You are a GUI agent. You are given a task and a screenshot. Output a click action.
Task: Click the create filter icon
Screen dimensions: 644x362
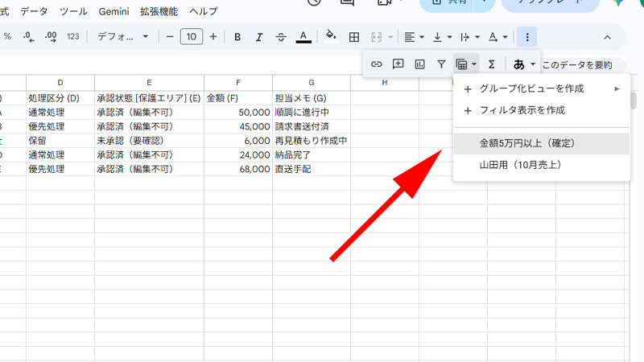pyautogui.click(x=441, y=64)
